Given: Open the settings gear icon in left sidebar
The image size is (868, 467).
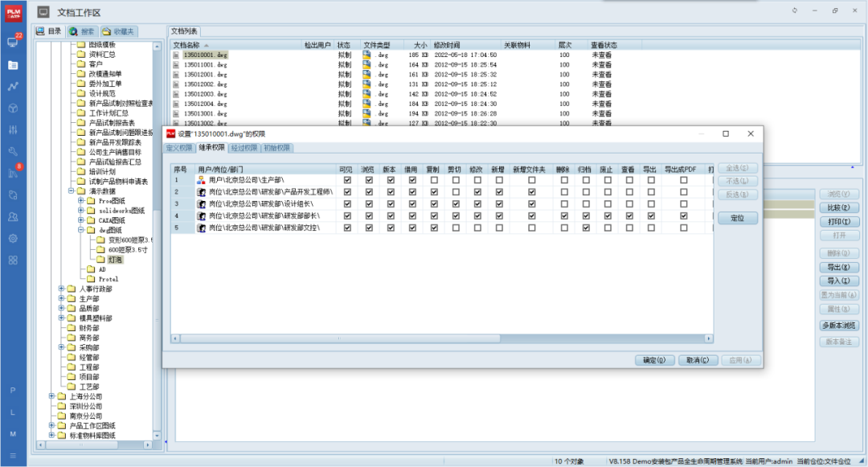Looking at the screenshot, I should tap(13, 239).
